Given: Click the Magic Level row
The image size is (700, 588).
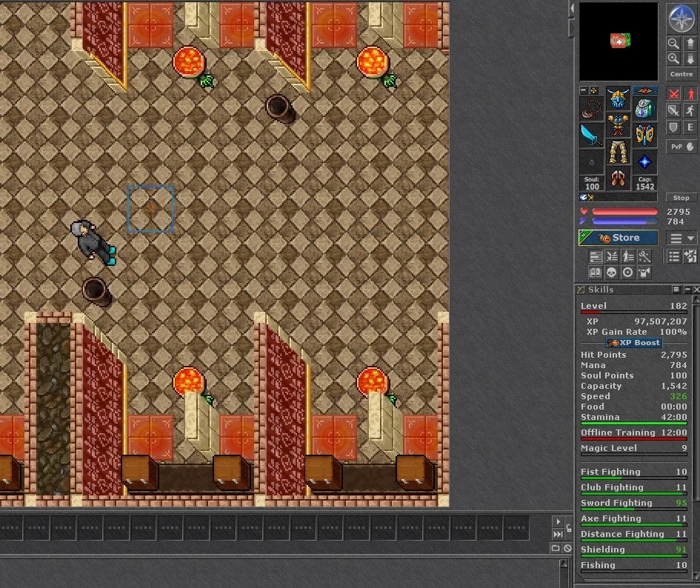Looking at the screenshot, I should pyautogui.click(x=633, y=450).
